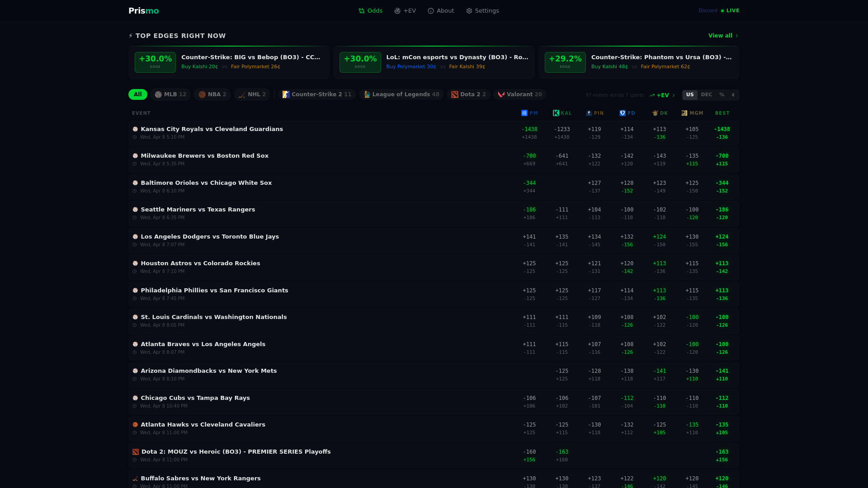Click the EVENT column header
This screenshot has height=488, width=868.
141,113
